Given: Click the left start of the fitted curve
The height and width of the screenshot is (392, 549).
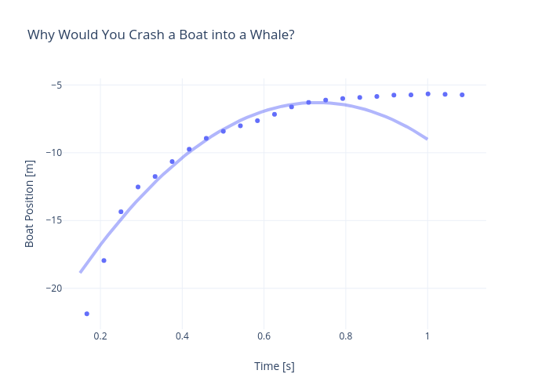Looking at the screenshot, I should (x=81, y=272).
